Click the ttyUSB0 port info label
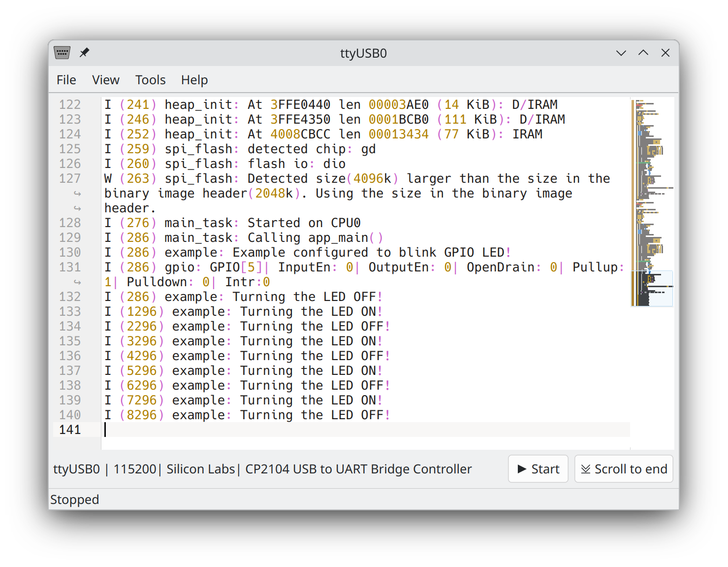This screenshot has width=728, height=567. tap(76, 469)
